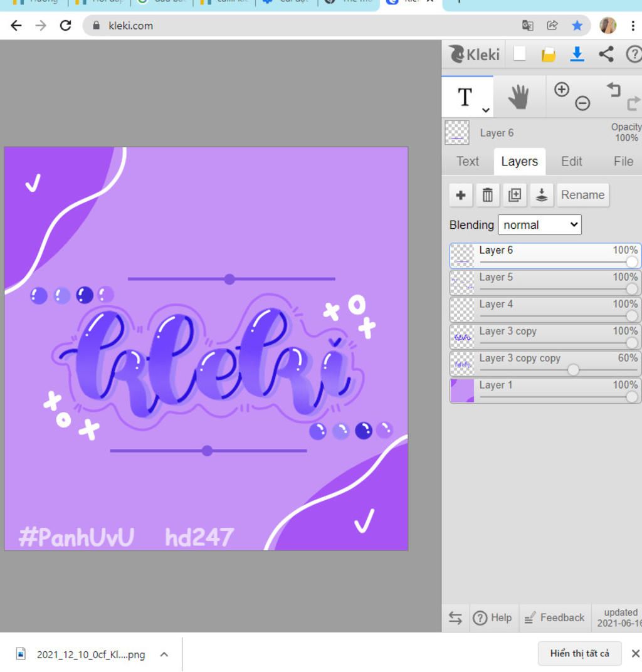The image size is (642, 672).
Task: Close the downloads bar
Action: click(636, 654)
